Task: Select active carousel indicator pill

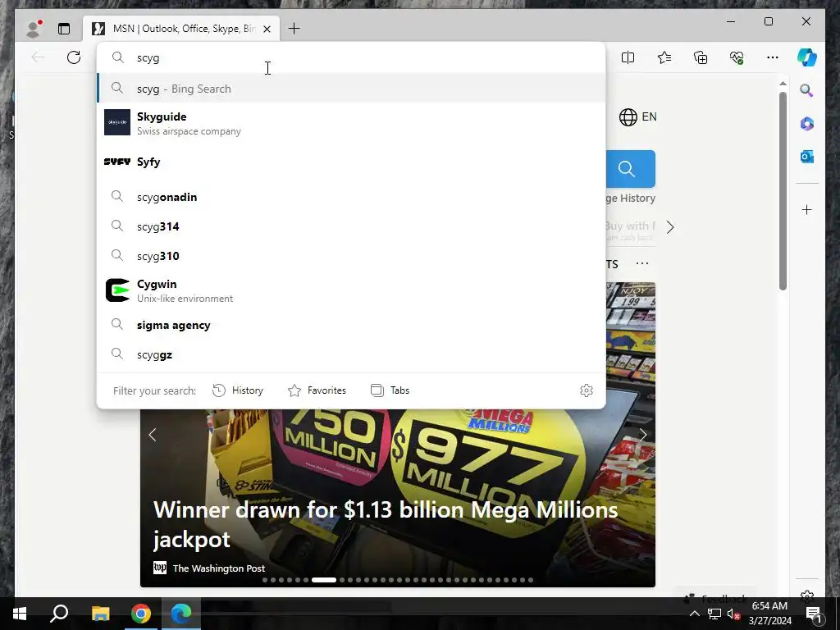Action: 323,580
